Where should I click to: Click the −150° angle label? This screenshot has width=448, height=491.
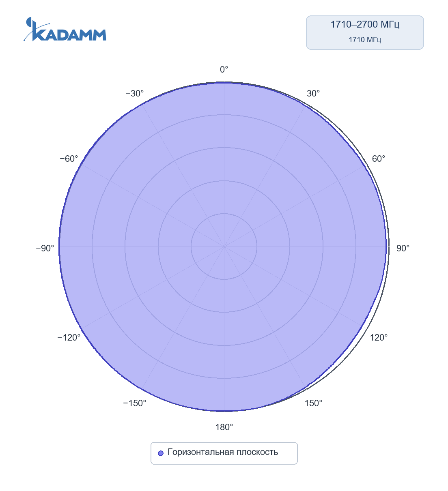[135, 403]
